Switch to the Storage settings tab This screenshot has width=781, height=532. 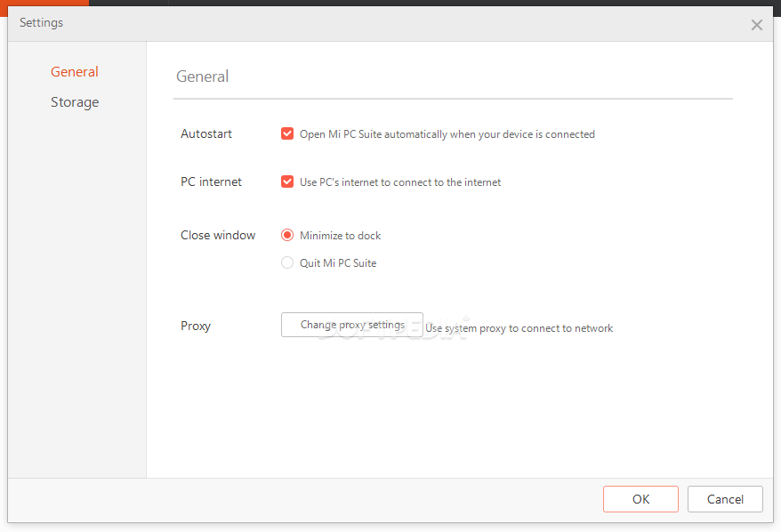pyautogui.click(x=75, y=102)
